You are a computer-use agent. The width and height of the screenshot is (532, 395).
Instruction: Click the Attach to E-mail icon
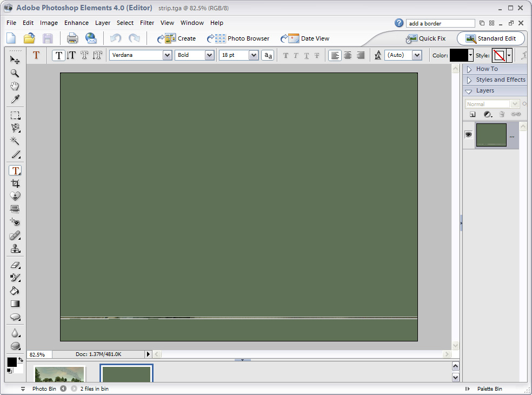click(x=91, y=38)
